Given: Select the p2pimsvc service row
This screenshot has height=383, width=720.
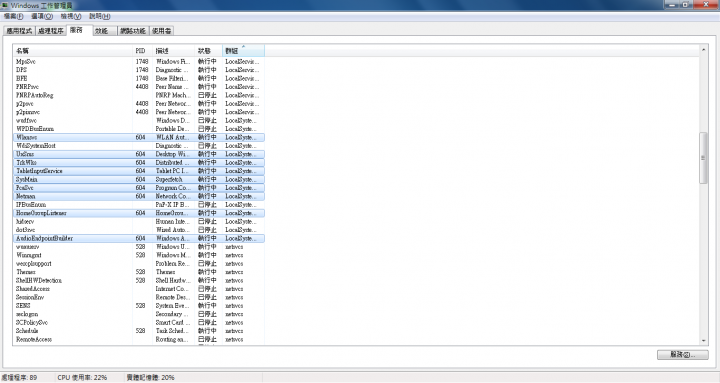Looking at the screenshot, I should 139,112.
